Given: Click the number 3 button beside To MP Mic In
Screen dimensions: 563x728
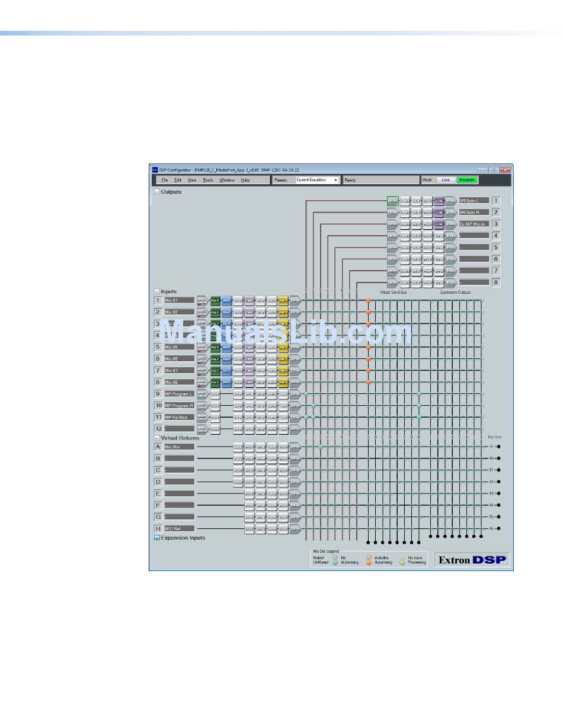Looking at the screenshot, I should [496, 224].
